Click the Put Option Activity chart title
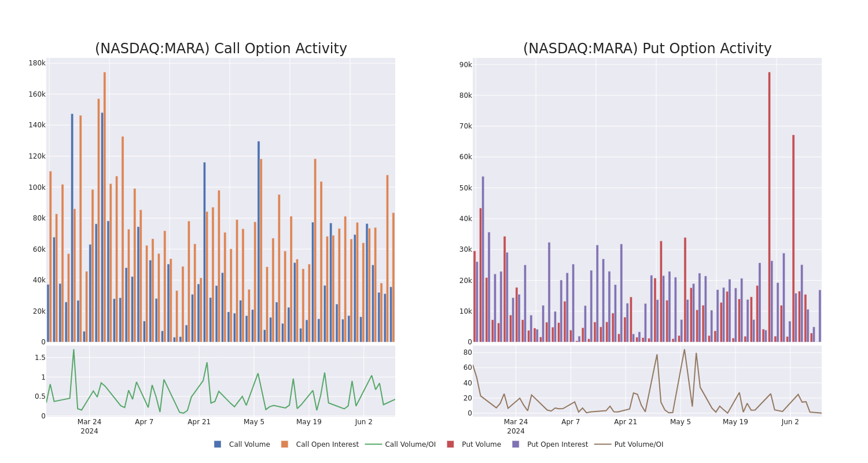The image size is (868, 463). click(648, 49)
